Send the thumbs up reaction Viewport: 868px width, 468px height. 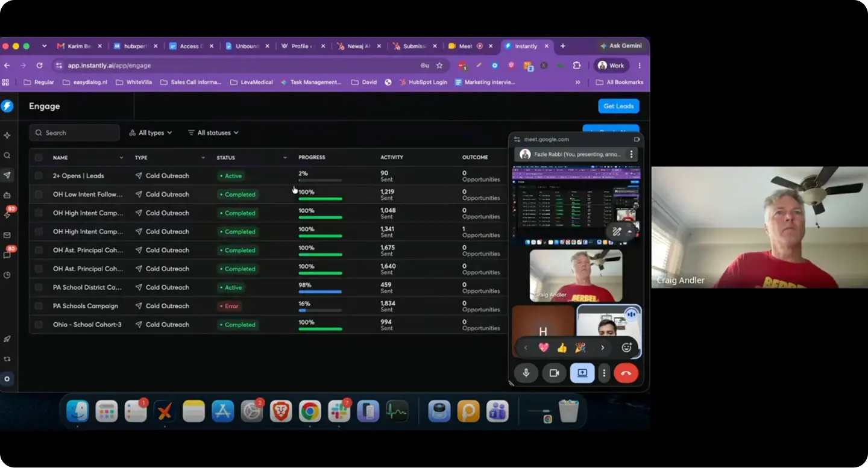tap(562, 348)
